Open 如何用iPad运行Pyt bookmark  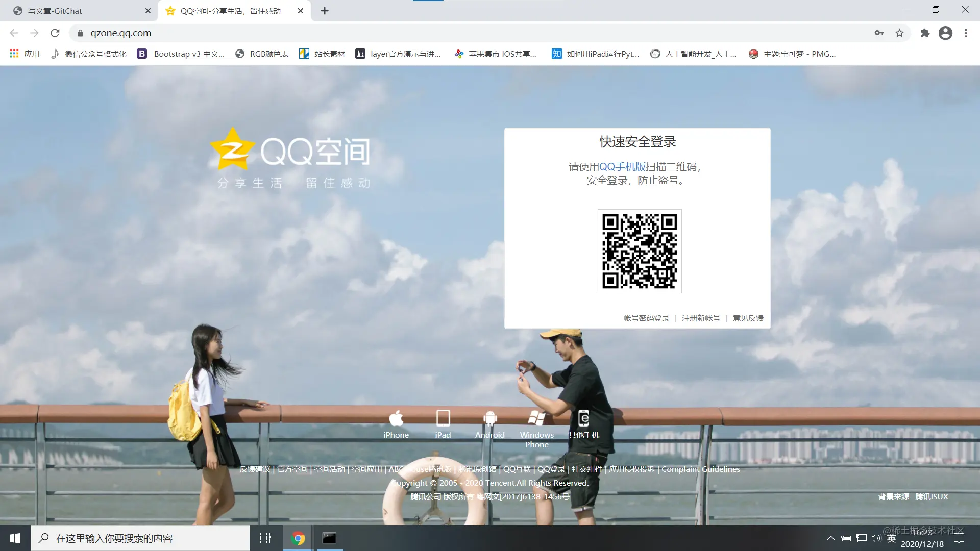596,54
